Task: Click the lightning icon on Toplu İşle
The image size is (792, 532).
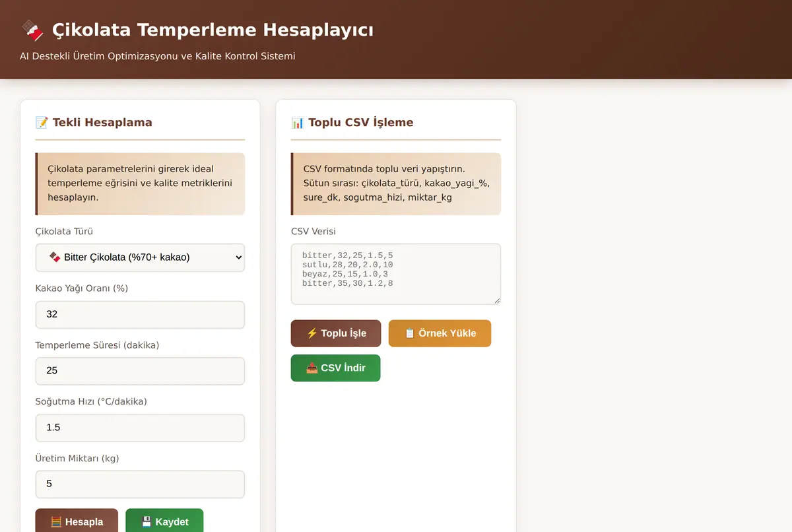Action: click(x=312, y=333)
